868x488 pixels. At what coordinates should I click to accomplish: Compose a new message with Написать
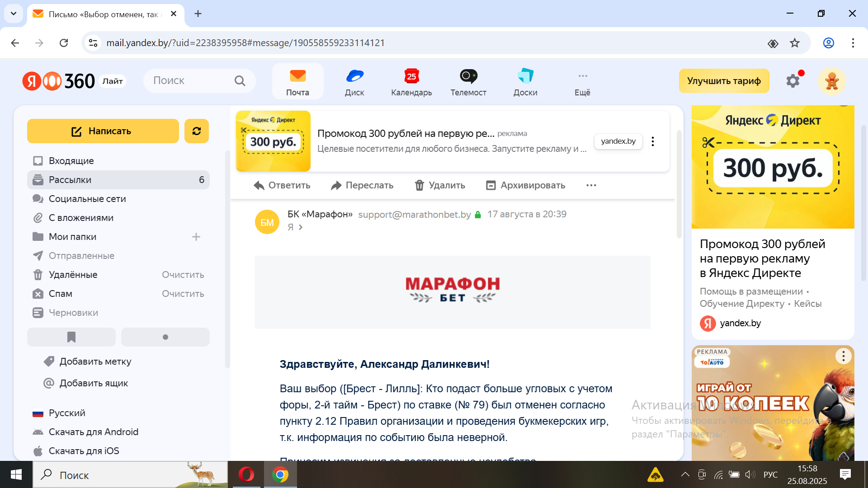click(x=103, y=131)
